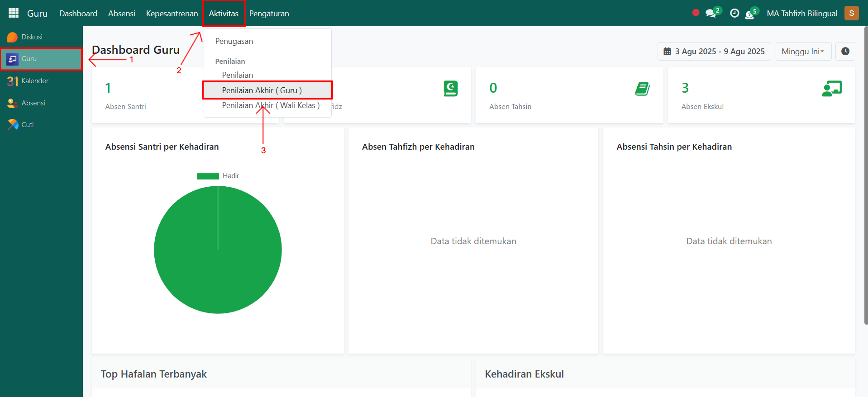Open the user avatar S menu
The image size is (868, 397).
coord(851,13)
